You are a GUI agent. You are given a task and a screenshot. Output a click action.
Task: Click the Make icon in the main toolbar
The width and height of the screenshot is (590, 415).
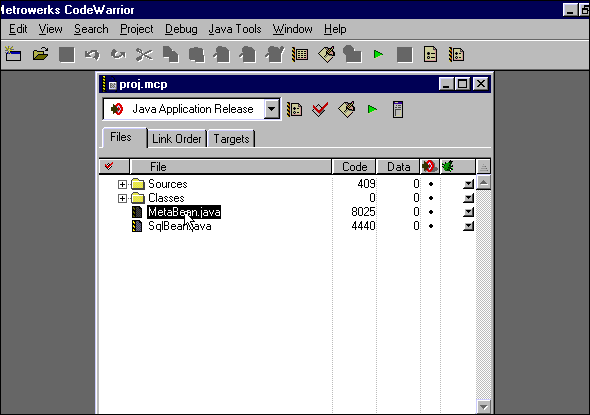point(327,55)
